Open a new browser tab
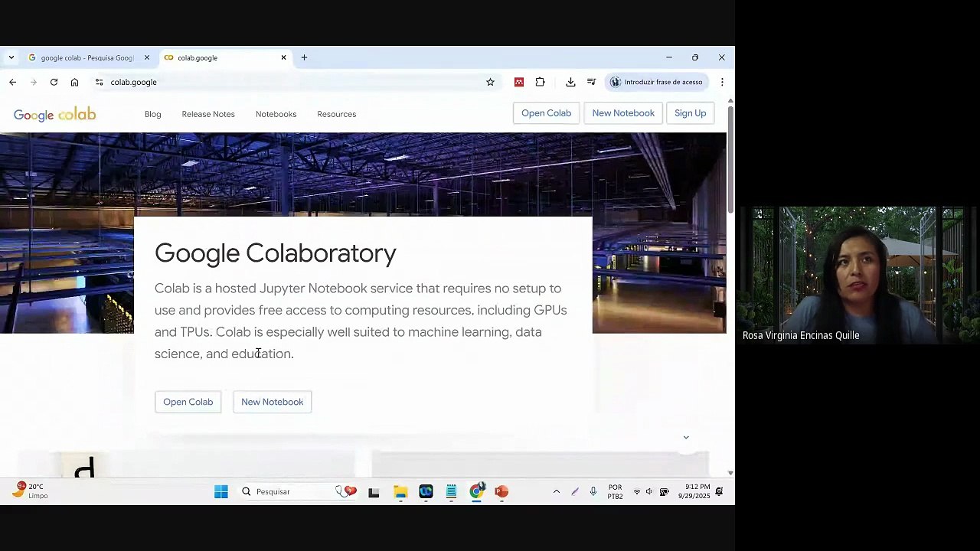This screenshot has width=980, height=551. pyautogui.click(x=304, y=57)
